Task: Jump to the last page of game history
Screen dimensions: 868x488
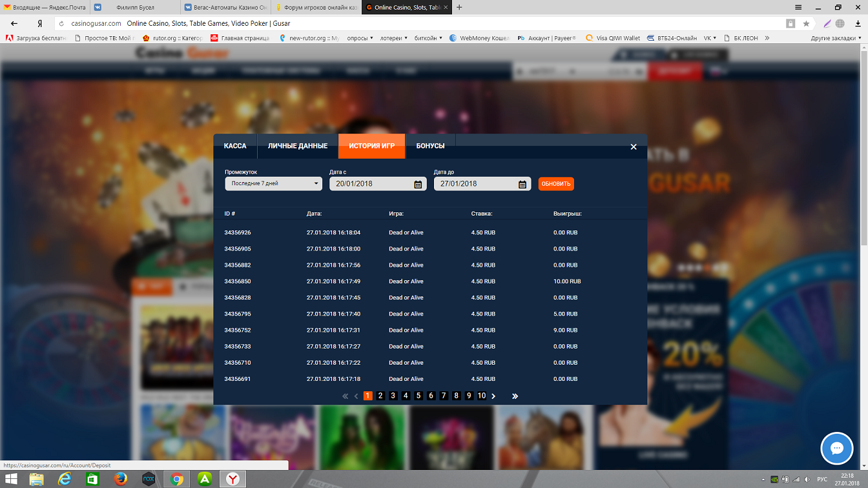Action: [x=515, y=396]
